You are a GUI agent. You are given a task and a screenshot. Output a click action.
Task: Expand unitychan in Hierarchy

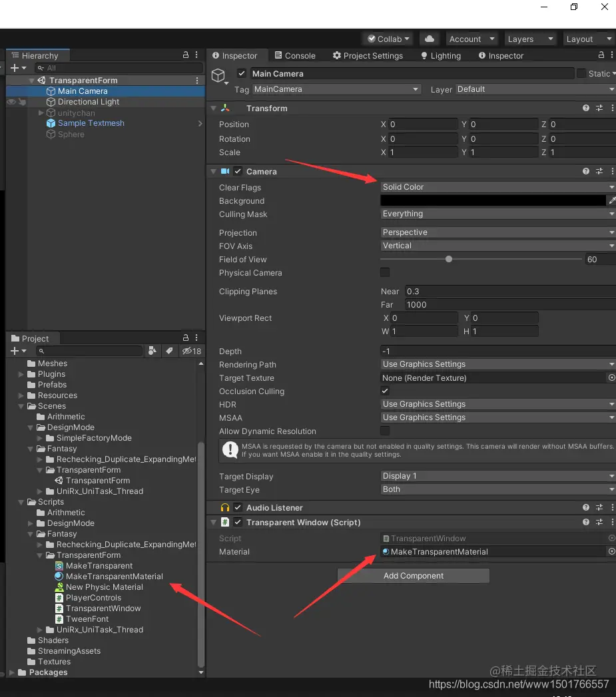(41, 113)
